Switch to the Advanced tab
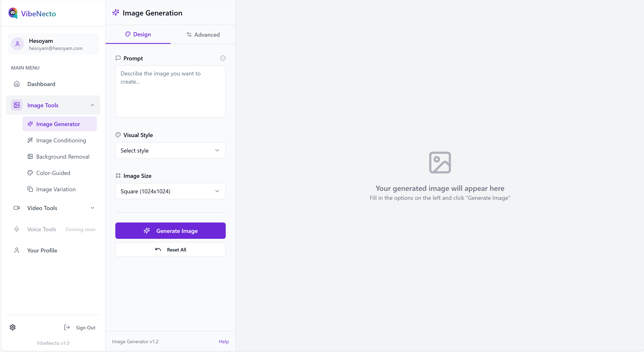644x352 pixels. click(203, 34)
